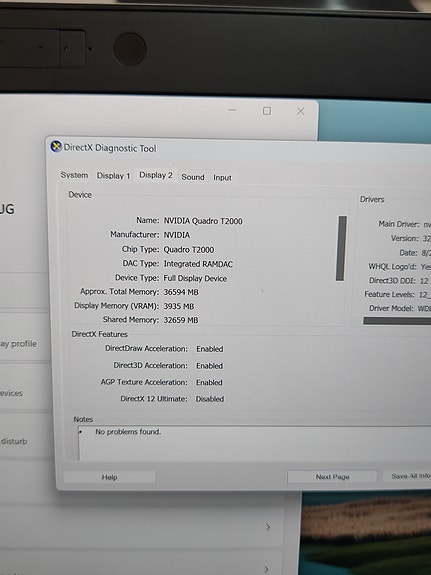Click the Next Page button
This screenshot has height=575, width=431.
[x=332, y=476]
